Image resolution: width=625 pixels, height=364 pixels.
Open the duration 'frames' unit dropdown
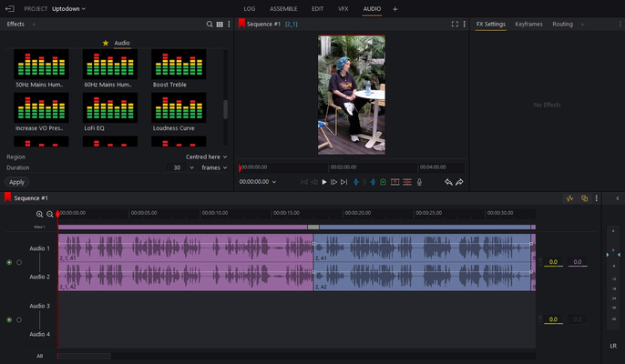pyautogui.click(x=214, y=167)
